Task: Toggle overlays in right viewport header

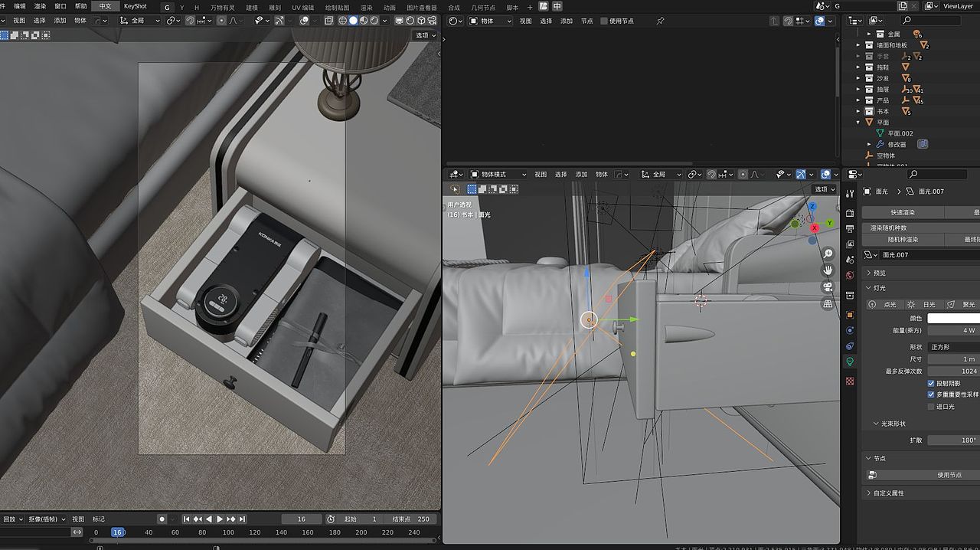Action: click(825, 174)
